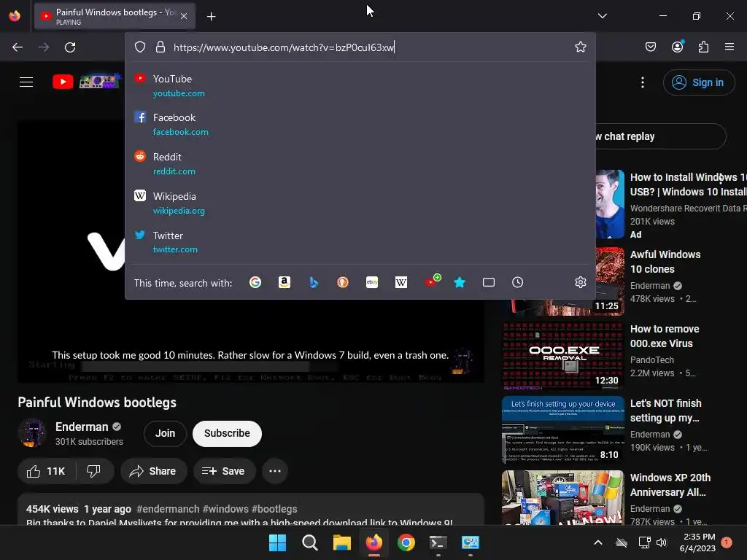Viewport: 747px width, 560px height.
Task: Save the video to a playlist
Action: click(225, 471)
